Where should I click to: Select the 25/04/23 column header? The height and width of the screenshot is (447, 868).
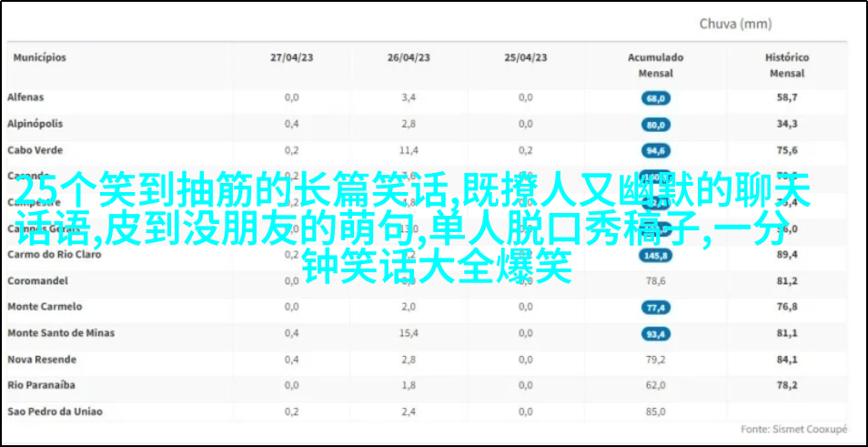click(526, 57)
